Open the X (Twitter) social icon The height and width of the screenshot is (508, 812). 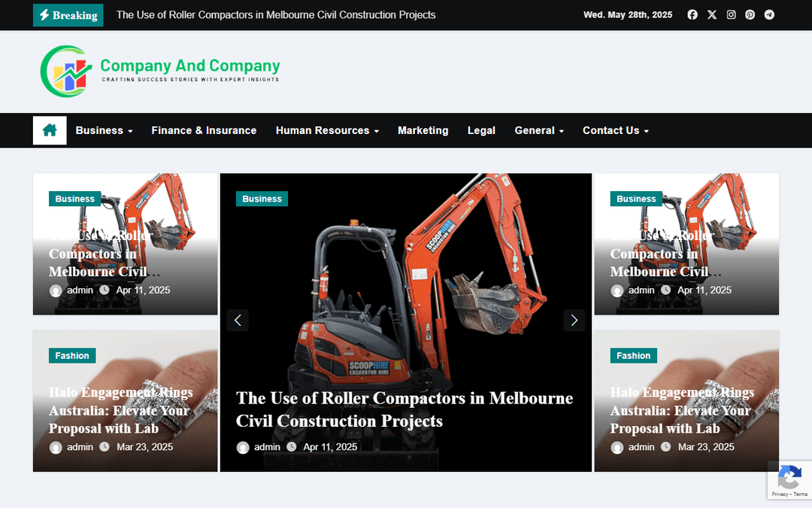pos(712,15)
